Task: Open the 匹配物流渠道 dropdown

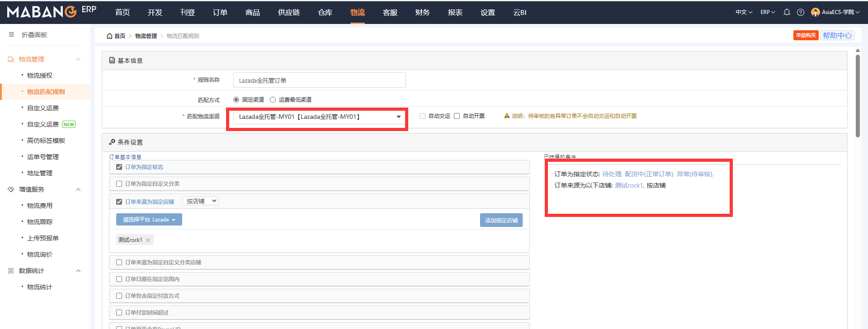Action: [x=319, y=117]
